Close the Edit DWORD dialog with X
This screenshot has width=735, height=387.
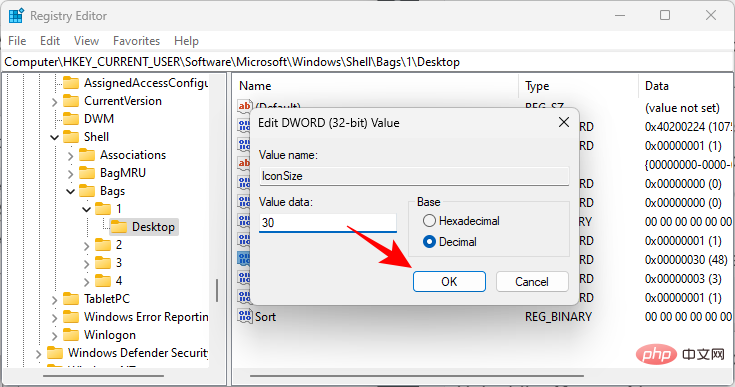click(564, 123)
